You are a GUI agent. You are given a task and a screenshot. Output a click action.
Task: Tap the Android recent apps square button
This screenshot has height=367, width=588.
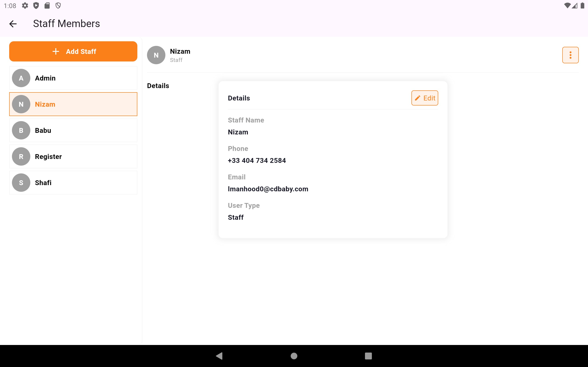[368, 356]
